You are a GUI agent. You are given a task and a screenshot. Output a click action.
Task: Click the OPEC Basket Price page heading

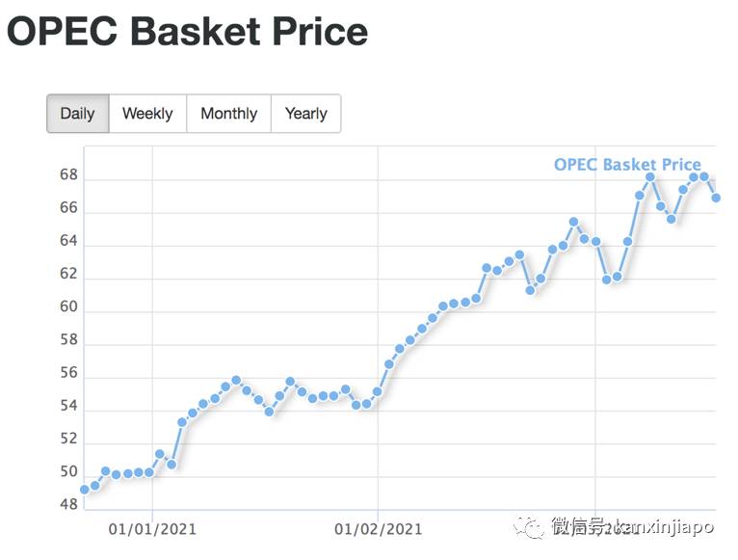pos(188,32)
